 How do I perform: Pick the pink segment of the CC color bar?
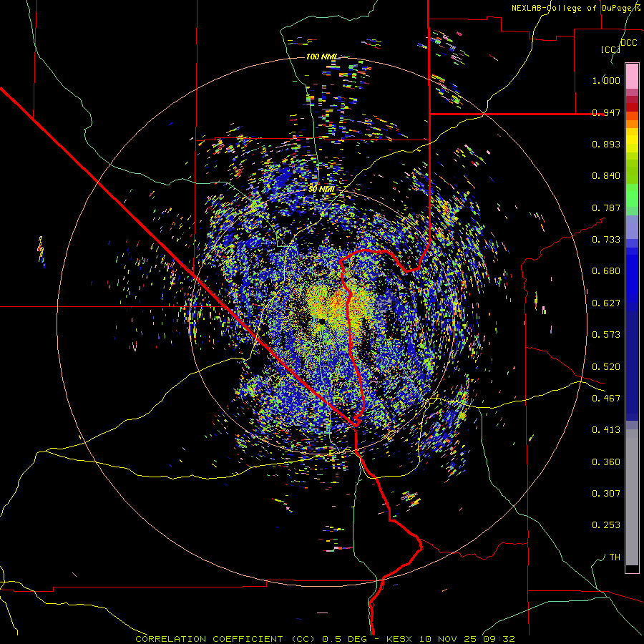tap(632, 77)
